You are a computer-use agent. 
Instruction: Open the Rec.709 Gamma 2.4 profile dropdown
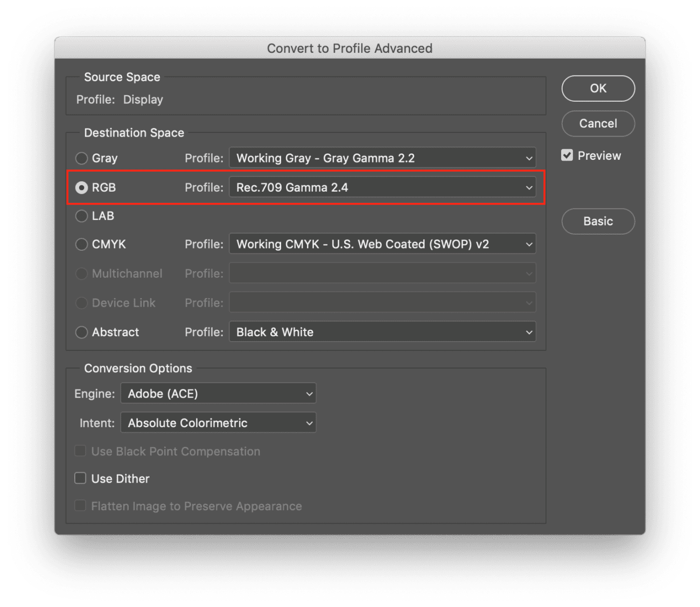[x=382, y=187]
